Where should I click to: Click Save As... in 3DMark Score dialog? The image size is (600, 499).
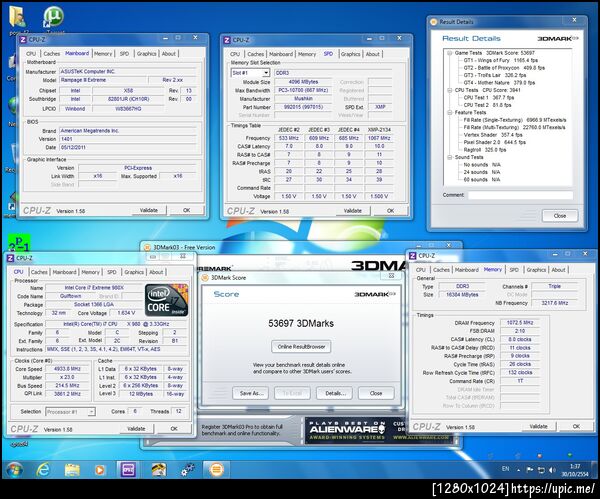tap(251, 393)
